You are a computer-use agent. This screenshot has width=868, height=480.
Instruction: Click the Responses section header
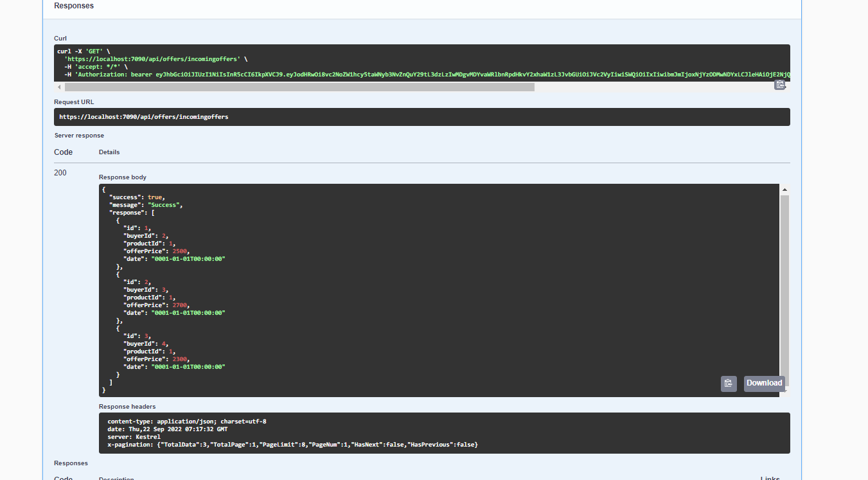73,5
